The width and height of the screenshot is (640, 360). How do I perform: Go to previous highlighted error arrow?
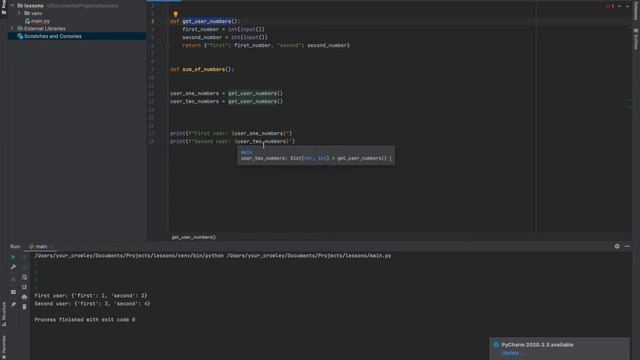pos(620,6)
